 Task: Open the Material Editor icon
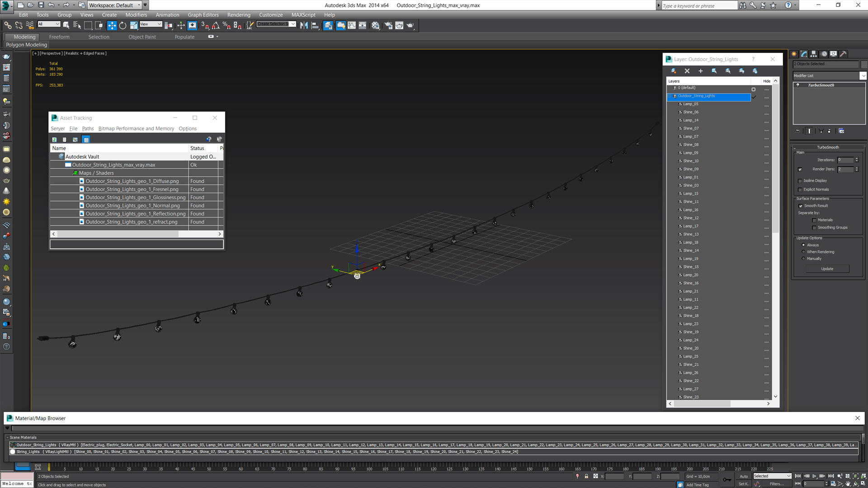click(375, 25)
